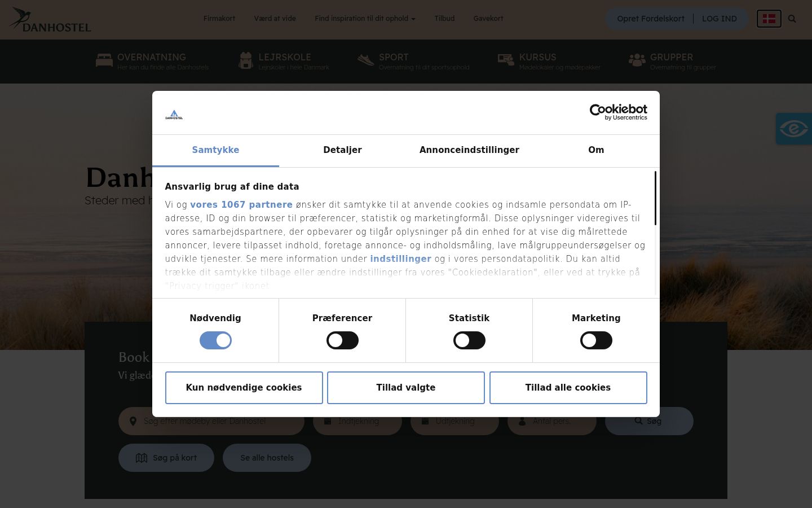This screenshot has height=508, width=812.
Task: Click the cookie text scrollbar
Action: (x=655, y=198)
